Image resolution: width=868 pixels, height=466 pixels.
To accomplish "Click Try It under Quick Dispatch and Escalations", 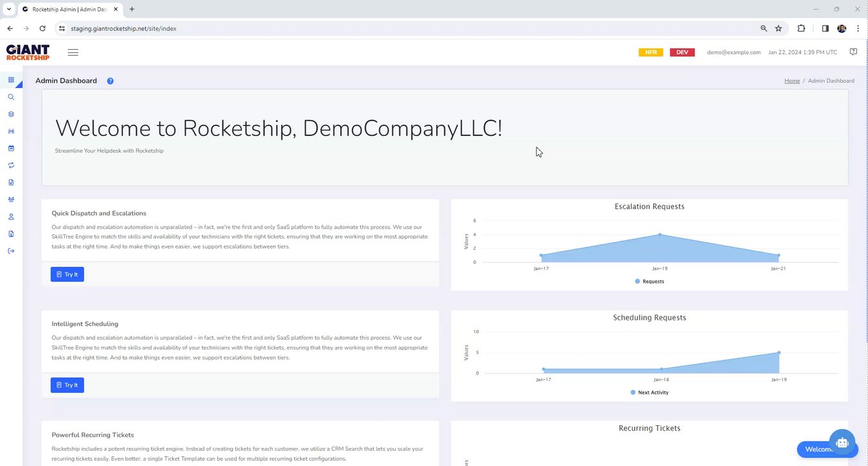I will pyautogui.click(x=67, y=274).
